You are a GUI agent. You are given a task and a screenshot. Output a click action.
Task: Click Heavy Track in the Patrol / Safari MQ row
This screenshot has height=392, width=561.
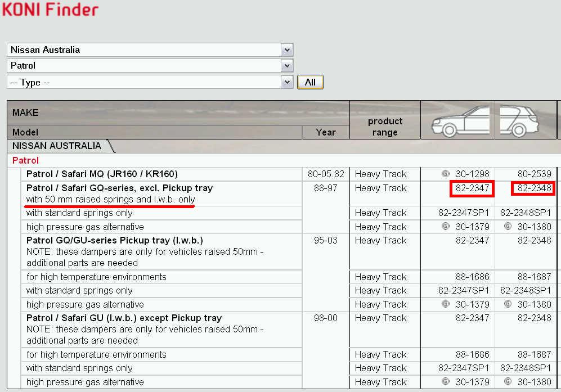coord(381,174)
